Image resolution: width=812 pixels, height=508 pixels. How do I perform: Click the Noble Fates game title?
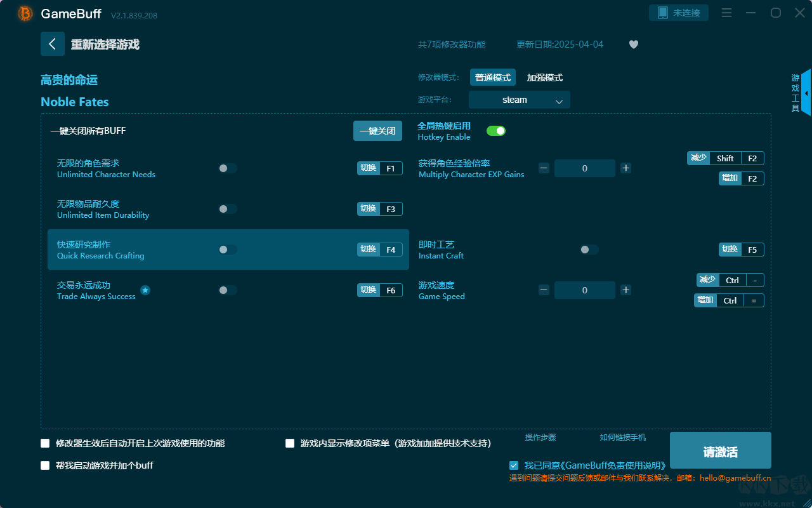75,102
